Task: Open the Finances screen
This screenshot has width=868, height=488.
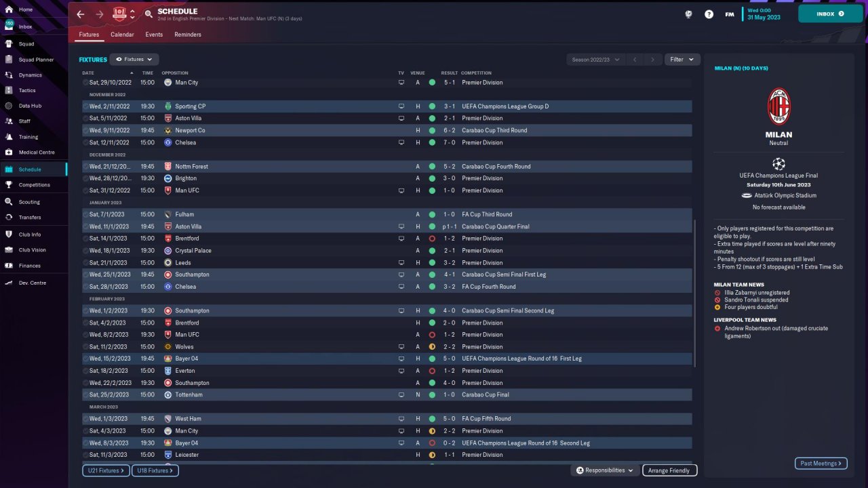Action: (x=29, y=266)
